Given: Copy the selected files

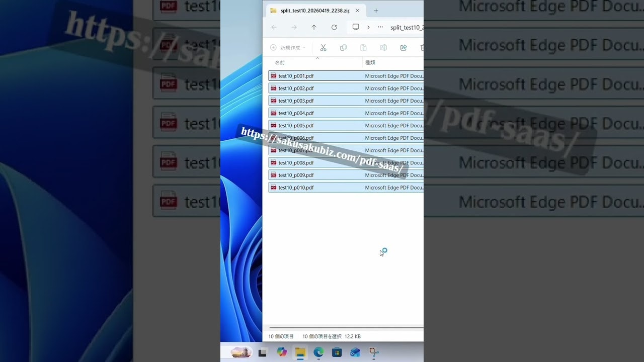Looking at the screenshot, I should 343,48.
